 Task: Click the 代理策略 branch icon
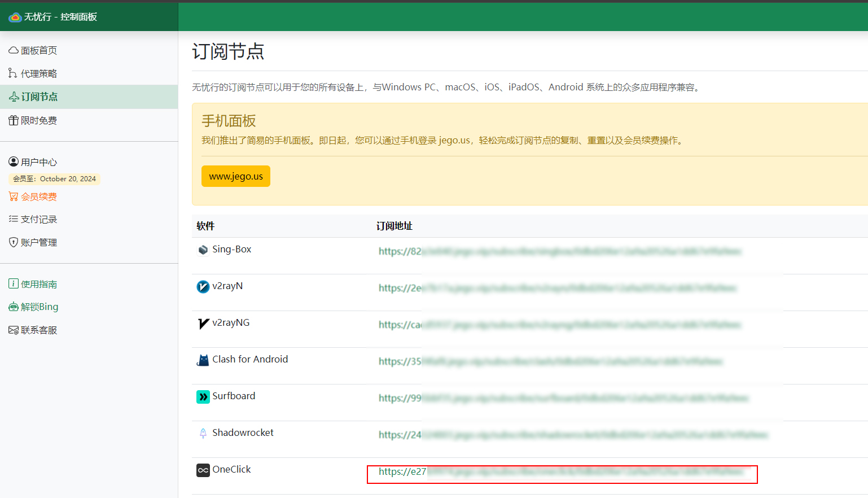click(13, 73)
